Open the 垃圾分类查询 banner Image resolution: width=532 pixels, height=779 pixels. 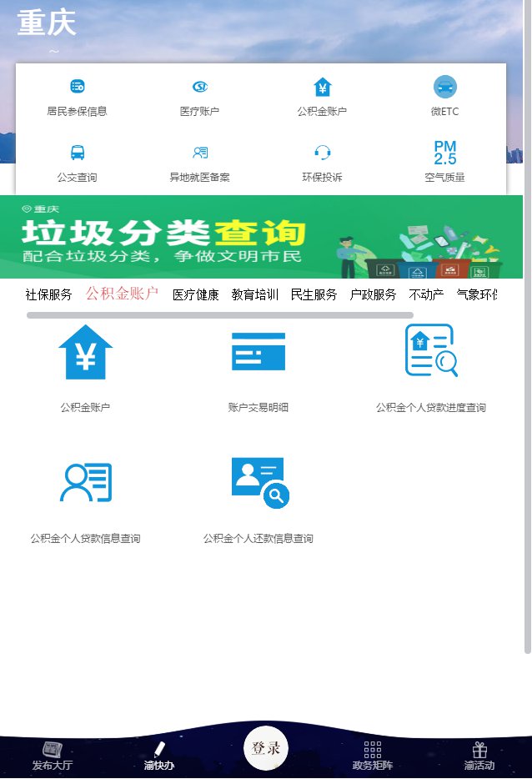(261, 237)
